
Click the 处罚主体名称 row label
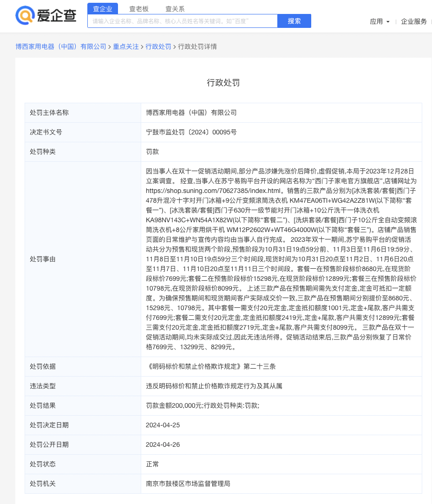tap(49, 113)
